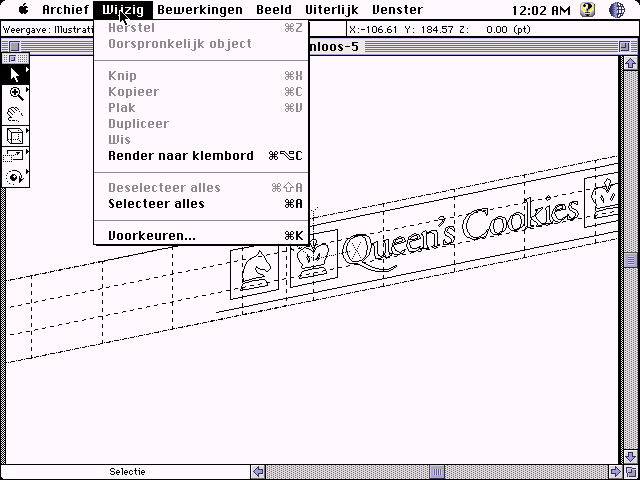Expand the Venster menu
The image size is (640, 480).
(397, 9)
